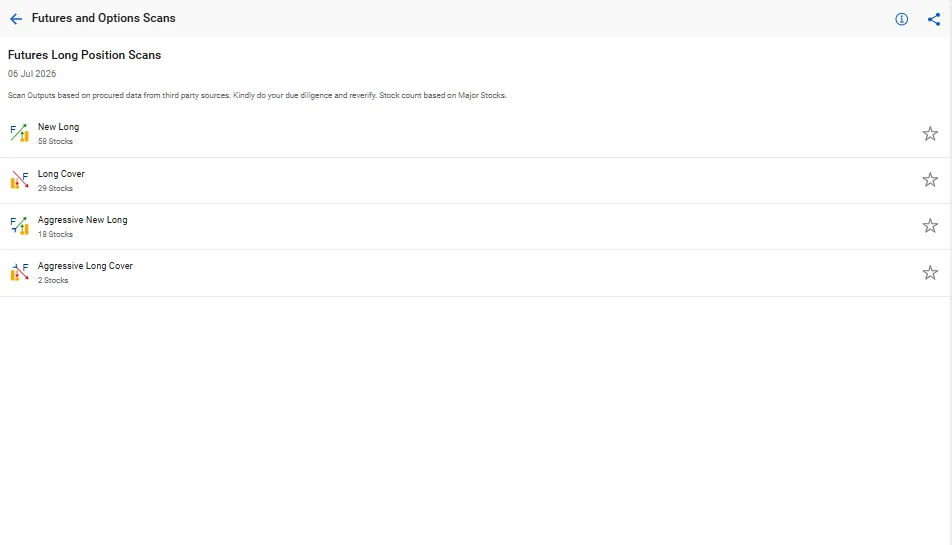Click the Long Cover scan icon
This screenshot has height=545, width=952.
[x=19, y=180]
